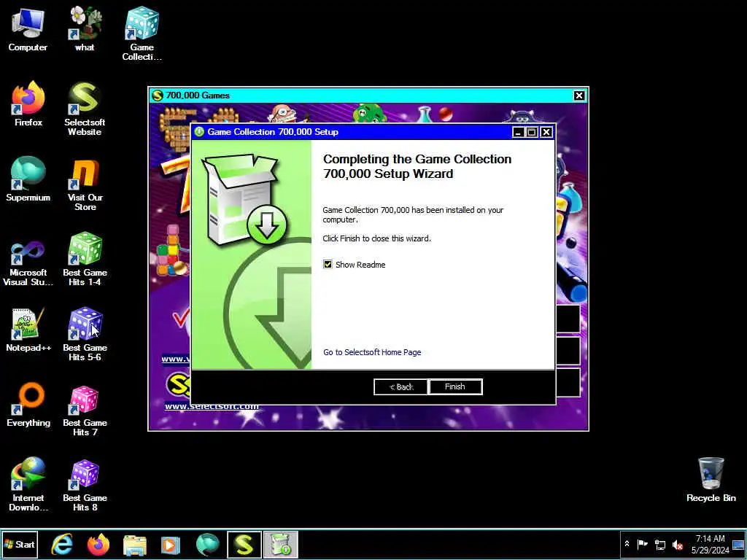The width and height of the screenshot is (747, 560).
Task: Select the Best Game Hits 5-6 icon
Action: point(85,334)
